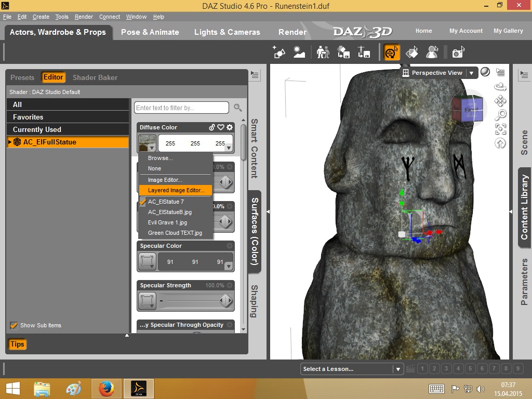Click the Create New Primitive toolbar icon

[279, 52]
